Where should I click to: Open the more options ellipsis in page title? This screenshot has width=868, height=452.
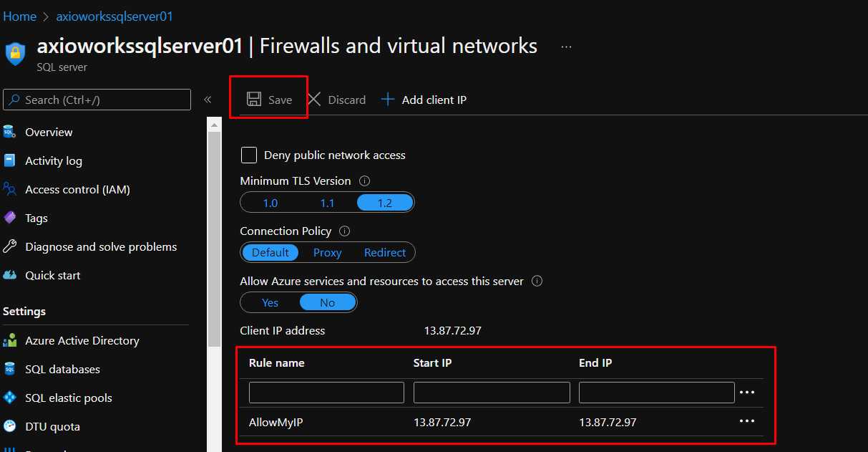[x=567, y=47]
